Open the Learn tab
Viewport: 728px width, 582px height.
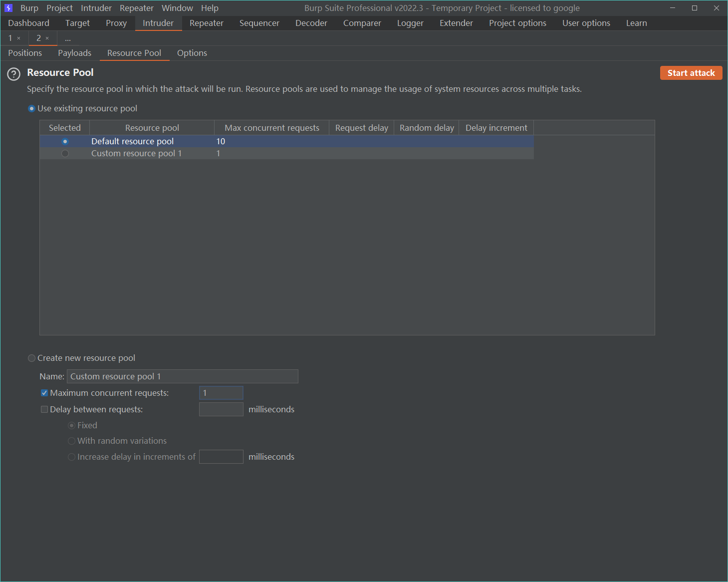tap(637, 23)
